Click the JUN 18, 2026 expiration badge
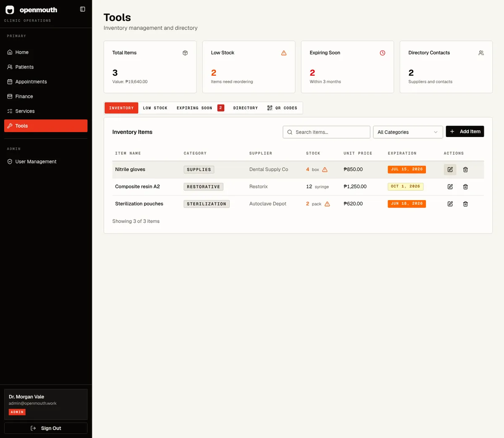Viewport: 504px width, 438px height. (407, 204)
